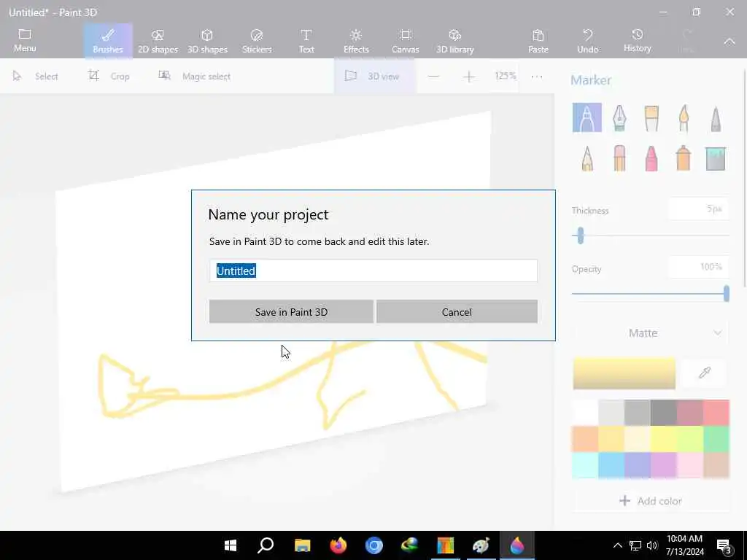This screenshot has width=747, height=560.
Task: Switch to the Stickers tab
Action: click(x=257, y=41)
